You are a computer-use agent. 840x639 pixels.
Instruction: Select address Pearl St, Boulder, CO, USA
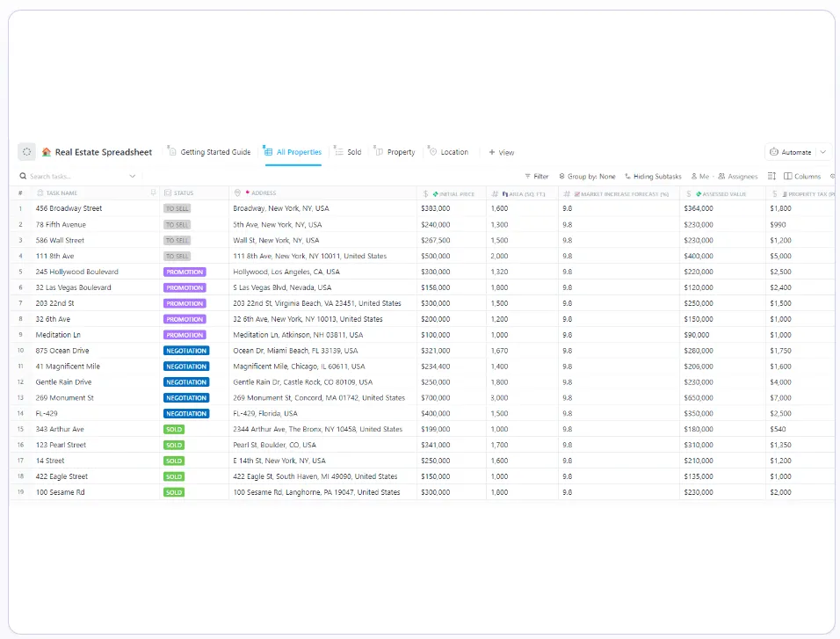click(x=274, y=445)
